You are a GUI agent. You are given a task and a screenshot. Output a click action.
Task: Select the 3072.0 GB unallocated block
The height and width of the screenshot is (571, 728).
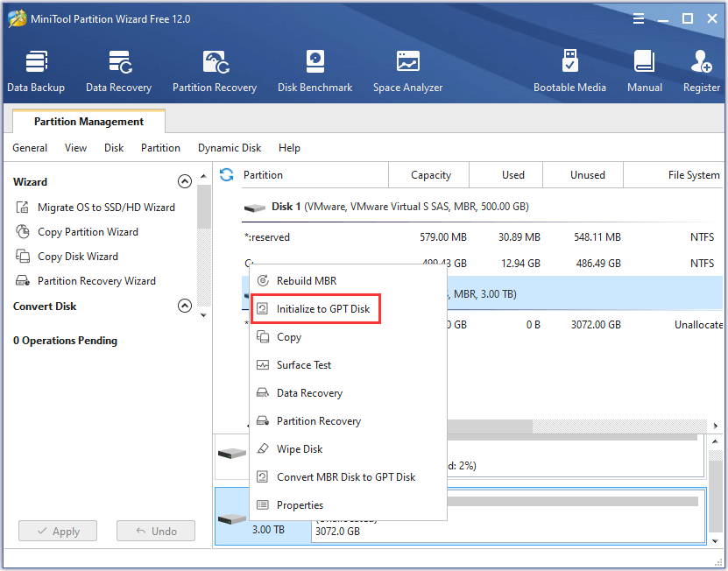[x=508, y=516]
